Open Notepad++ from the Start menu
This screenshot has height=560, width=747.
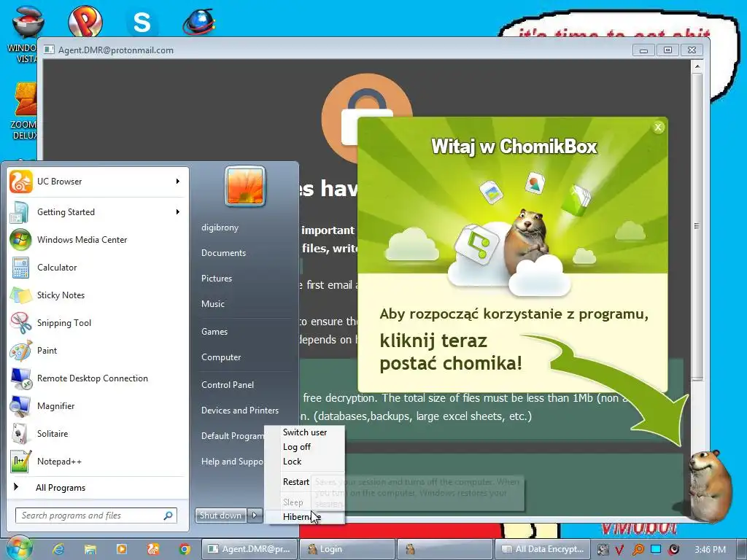pyautogui.click(x=98, y=461)
